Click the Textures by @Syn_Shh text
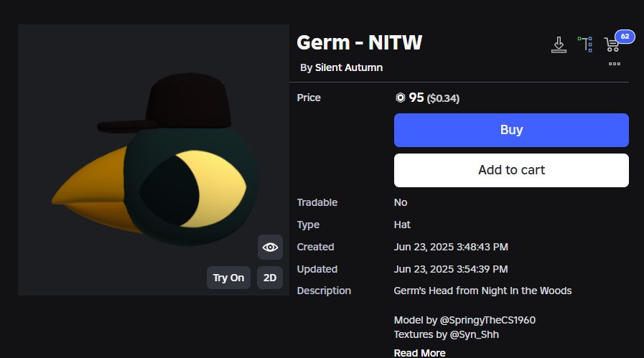This screenshot has height=358, width=644. tap(447, 334)
